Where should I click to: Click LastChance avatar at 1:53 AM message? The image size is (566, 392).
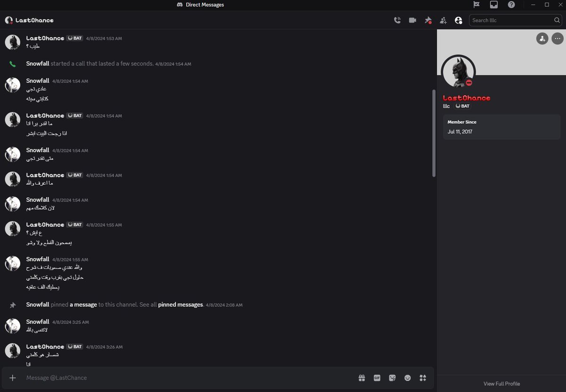coord(13,42)
